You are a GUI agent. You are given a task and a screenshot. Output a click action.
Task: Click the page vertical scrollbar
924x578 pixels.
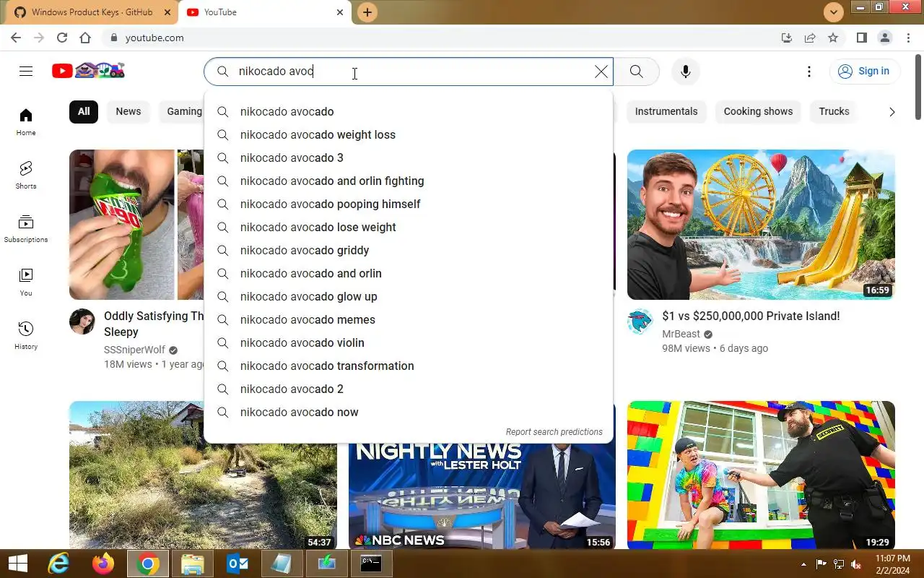tap(918, 87)
